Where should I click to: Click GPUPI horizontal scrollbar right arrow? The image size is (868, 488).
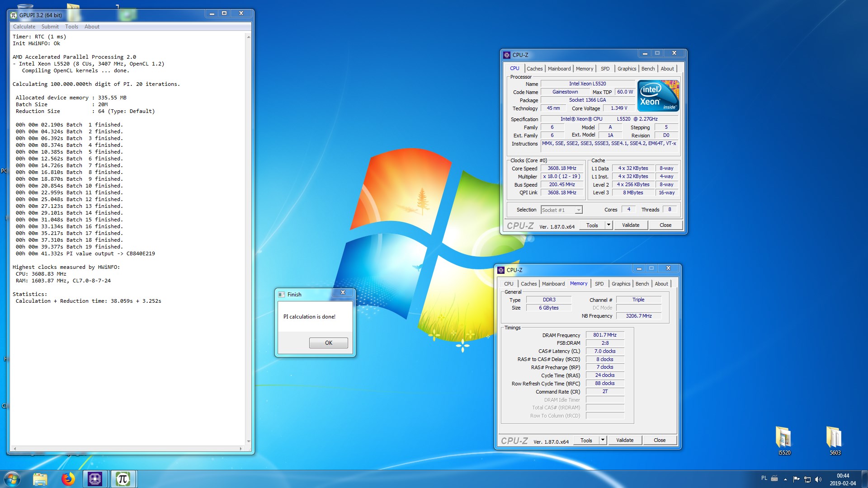coord(241,449)
